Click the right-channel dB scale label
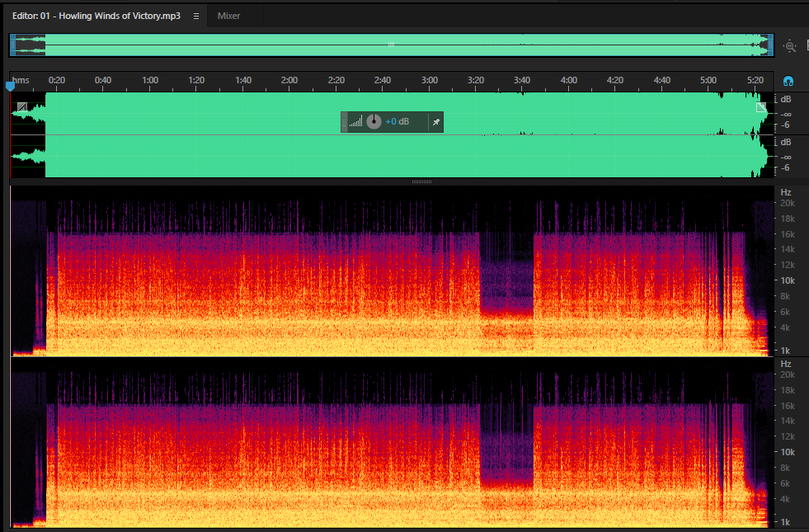Viewport: 809px width, 532px height. pyautogui.click(x=786, y=142)
